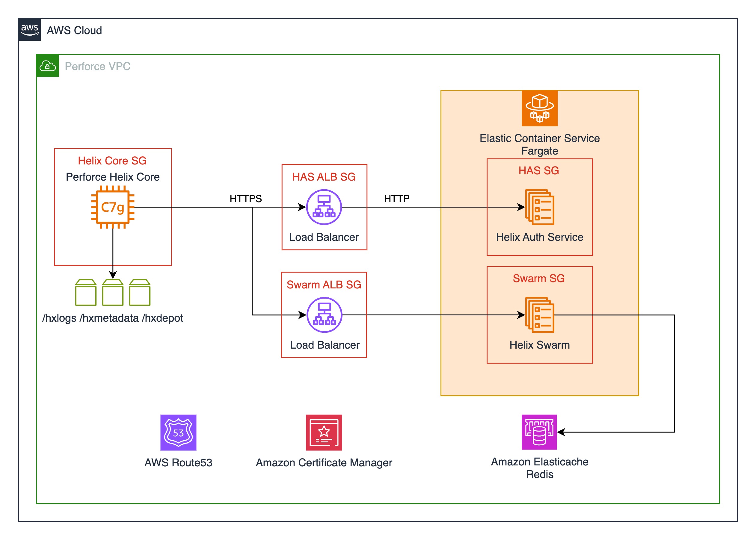This screenshot has width=756, height=540.
Task: Select the C7g instance chip icon
Action: click(x=113, y=207)
